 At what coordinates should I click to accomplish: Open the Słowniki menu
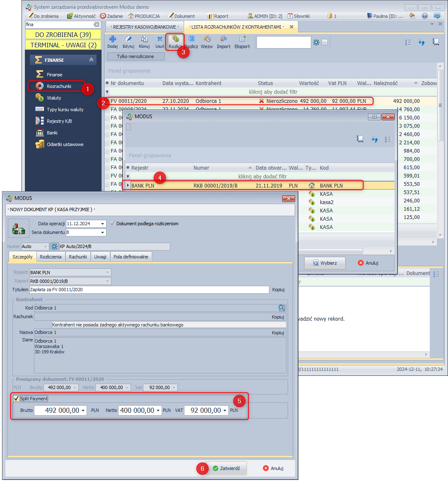pos(298,16)
